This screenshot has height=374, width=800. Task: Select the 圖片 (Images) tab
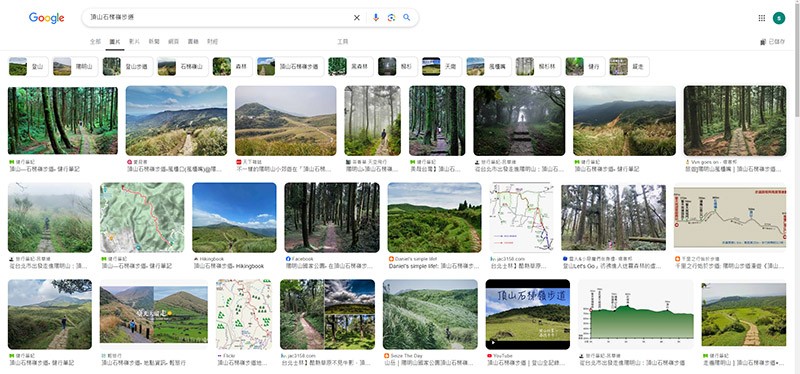coord(115,41)
